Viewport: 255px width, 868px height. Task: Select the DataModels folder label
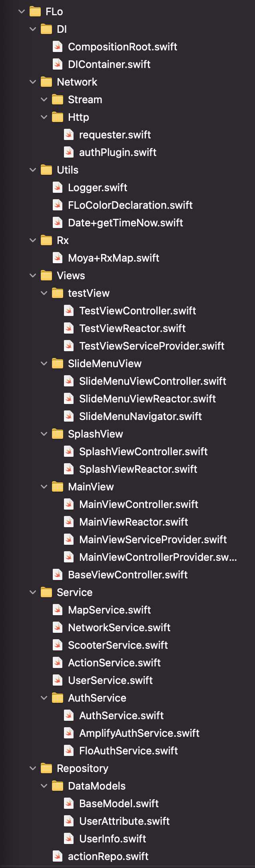(97, 786)
